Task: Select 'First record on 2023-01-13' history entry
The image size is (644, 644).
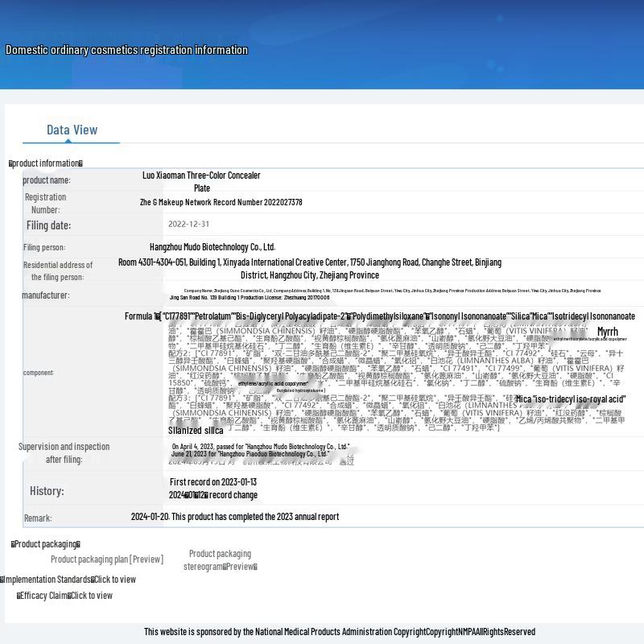Action: (213, 481)
